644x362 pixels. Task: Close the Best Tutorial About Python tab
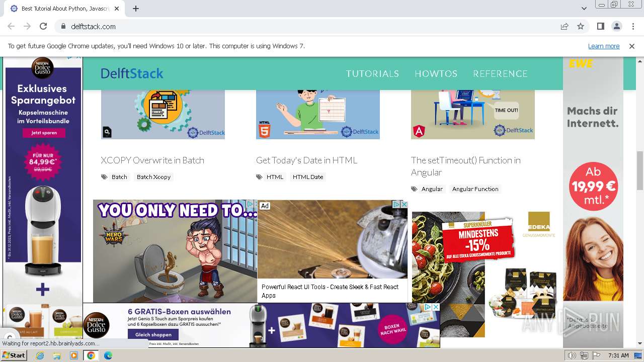117,9
